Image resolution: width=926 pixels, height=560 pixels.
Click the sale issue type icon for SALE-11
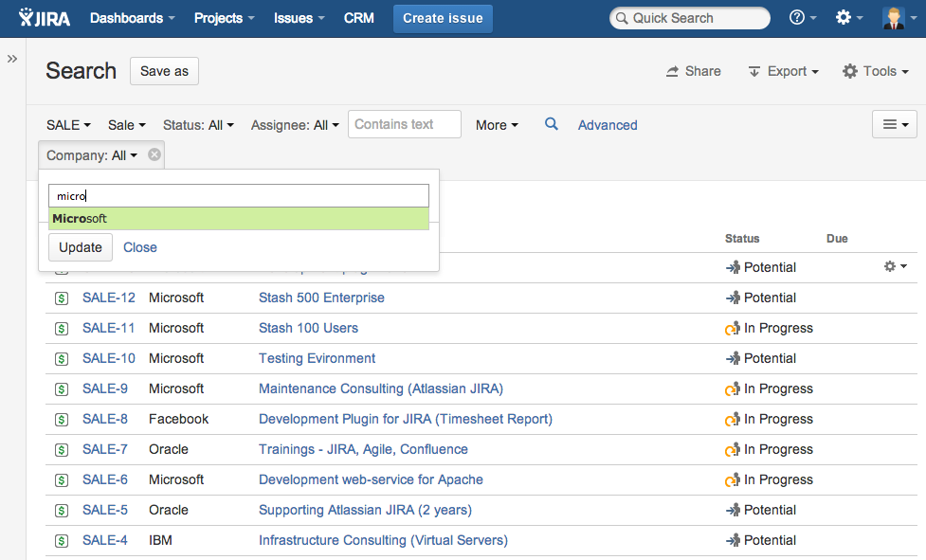[x=62, y=329]
